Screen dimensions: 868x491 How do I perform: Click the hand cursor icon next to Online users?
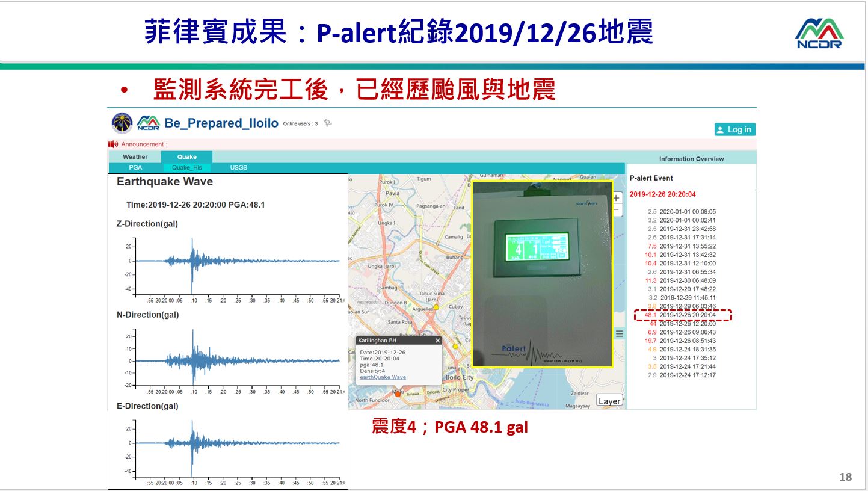pyautogui.click(x=328, y=123)
